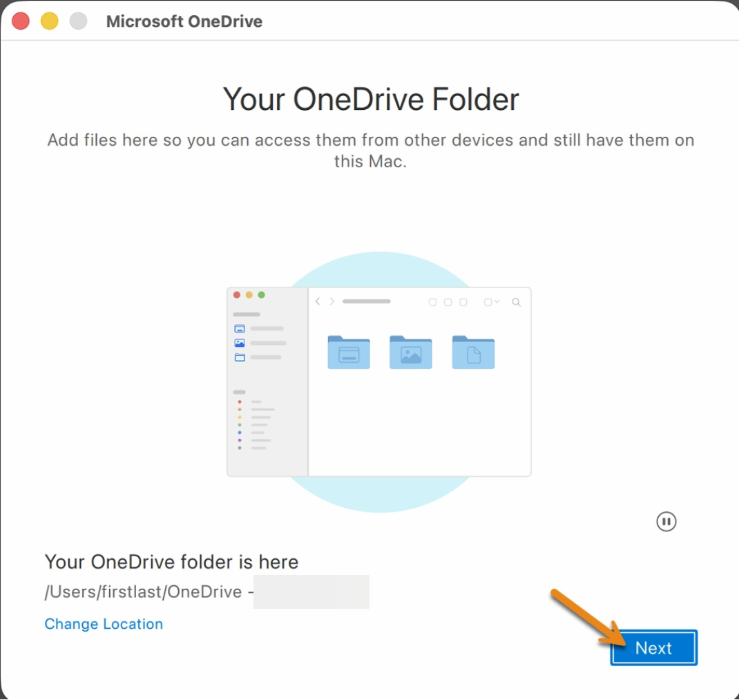
Task: Click the blue Next button
Action: [653, 647]
